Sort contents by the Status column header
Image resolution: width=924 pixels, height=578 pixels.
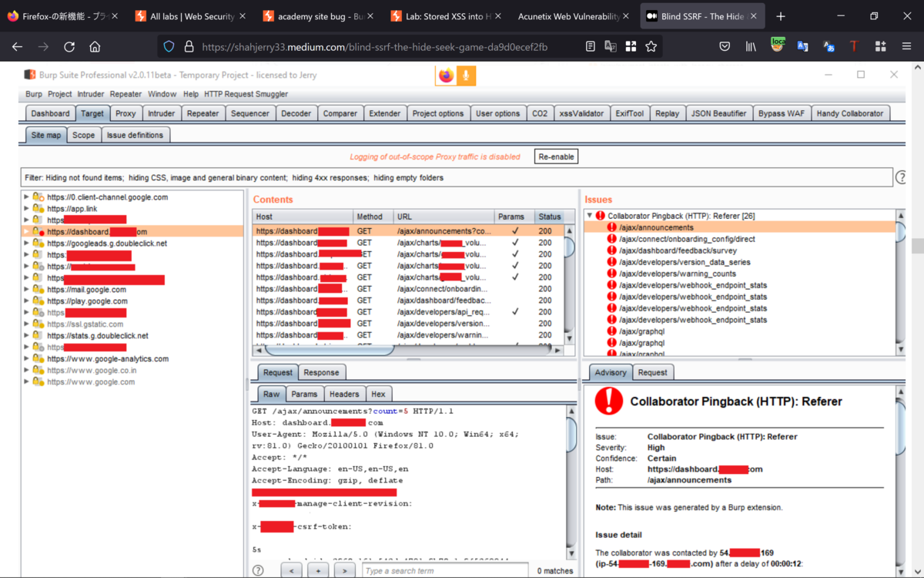(x=550, y=217)
